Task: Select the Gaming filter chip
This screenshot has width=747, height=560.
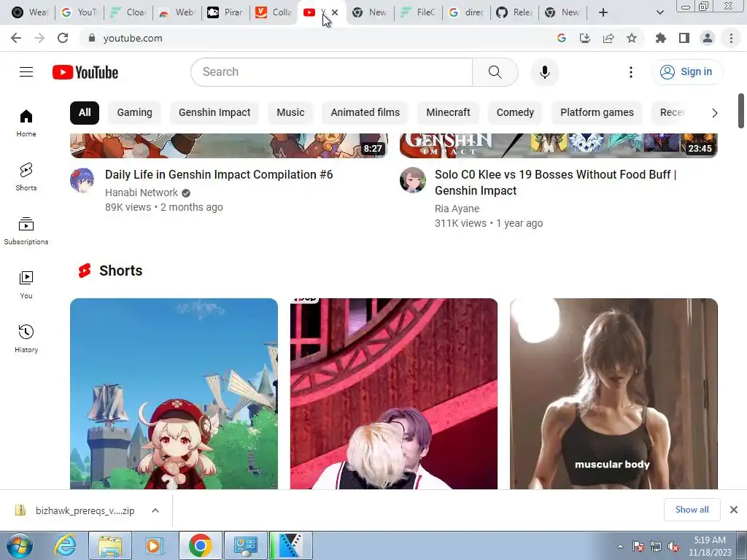Action: 135,113
